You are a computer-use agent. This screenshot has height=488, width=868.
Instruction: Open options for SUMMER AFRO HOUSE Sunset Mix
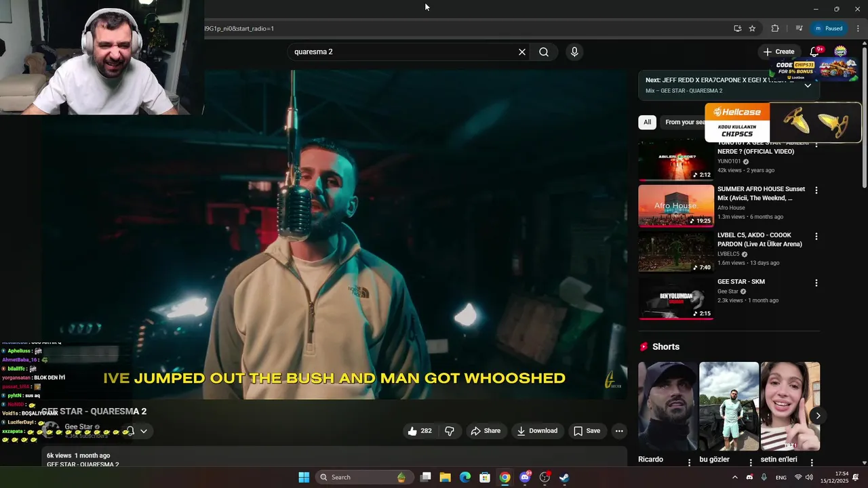(816, 190)
